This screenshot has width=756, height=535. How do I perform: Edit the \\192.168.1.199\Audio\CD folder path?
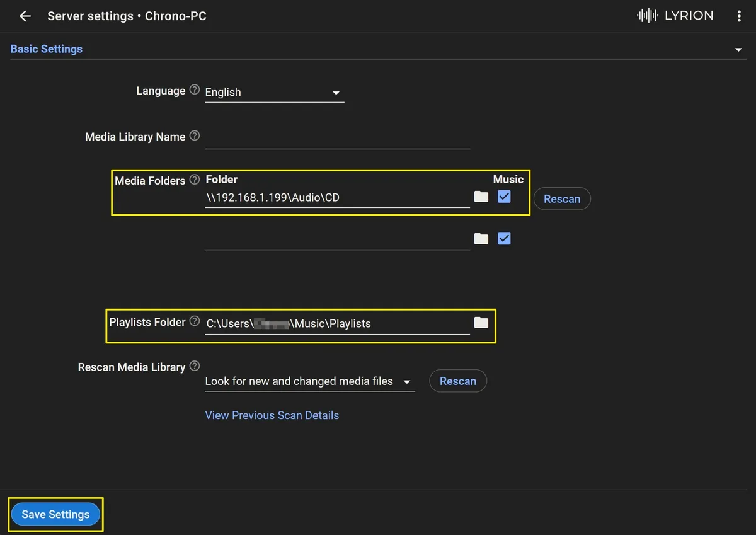[x=338, y=197]
